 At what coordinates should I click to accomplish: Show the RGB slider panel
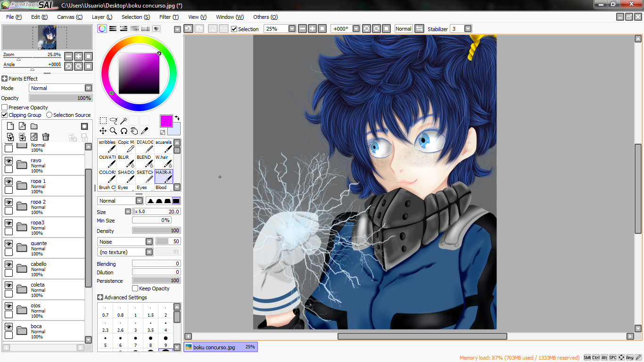click(x=113, y=29)
